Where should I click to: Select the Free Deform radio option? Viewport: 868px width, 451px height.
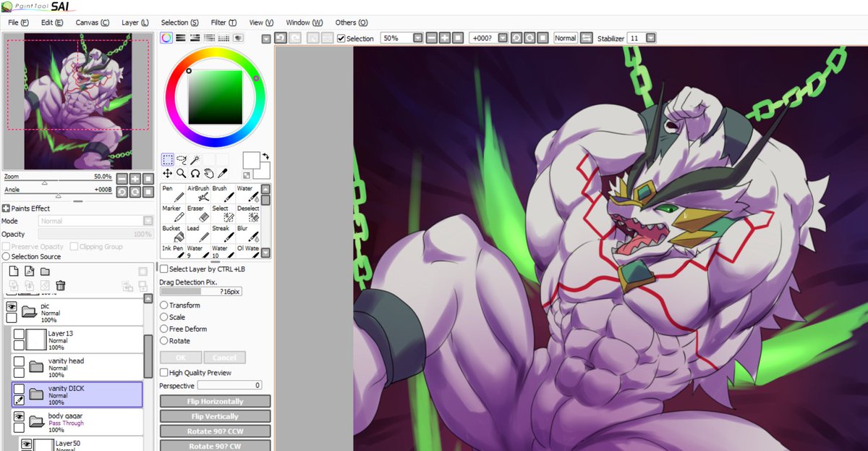point(164,329)
